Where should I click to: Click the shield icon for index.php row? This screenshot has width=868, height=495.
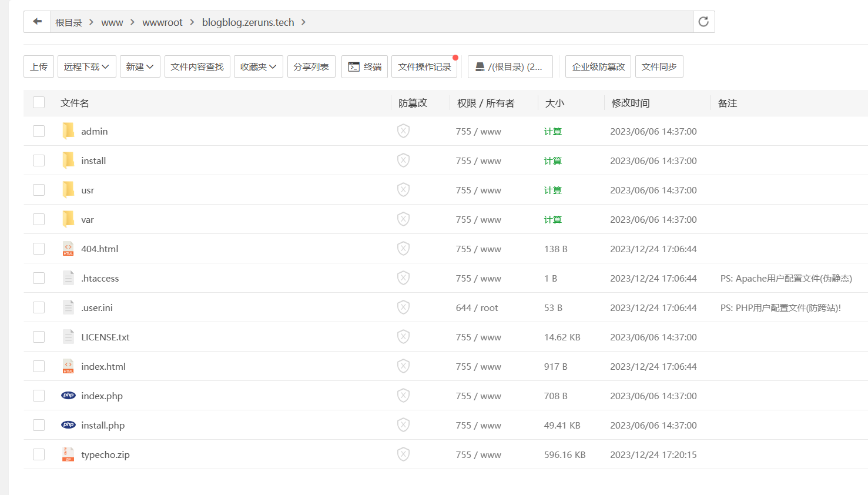point(403,396)
